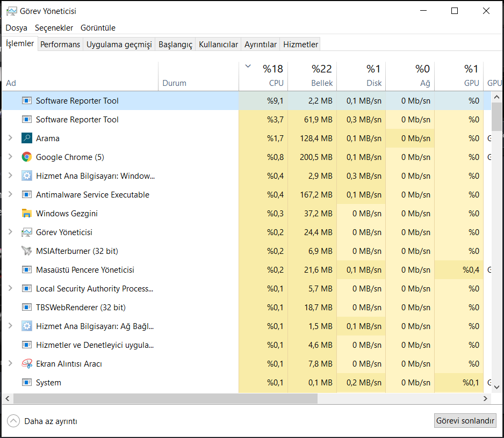Screen dimensions: 504x438
Task: Click the %9,1 CPU value
Action: click(x=275, y=101)
